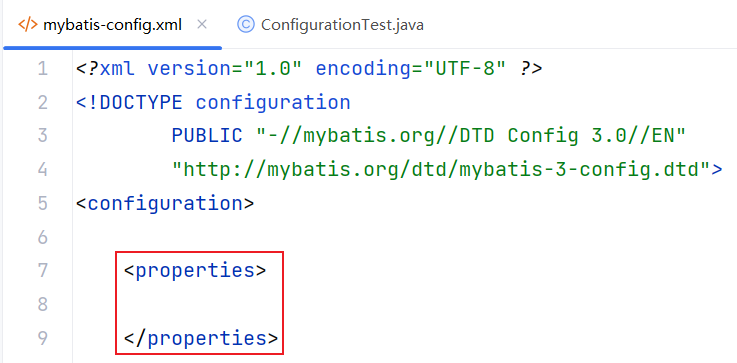The image size is (737, 363).
Task: Close the mybatis-config.xml tab
Action: (x=202, y=24)
